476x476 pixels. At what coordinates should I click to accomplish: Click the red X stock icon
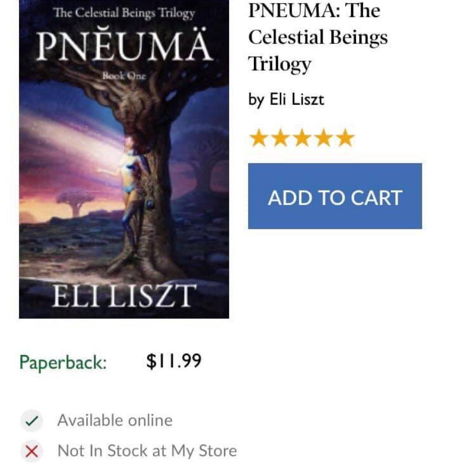(x=31, y=451)
